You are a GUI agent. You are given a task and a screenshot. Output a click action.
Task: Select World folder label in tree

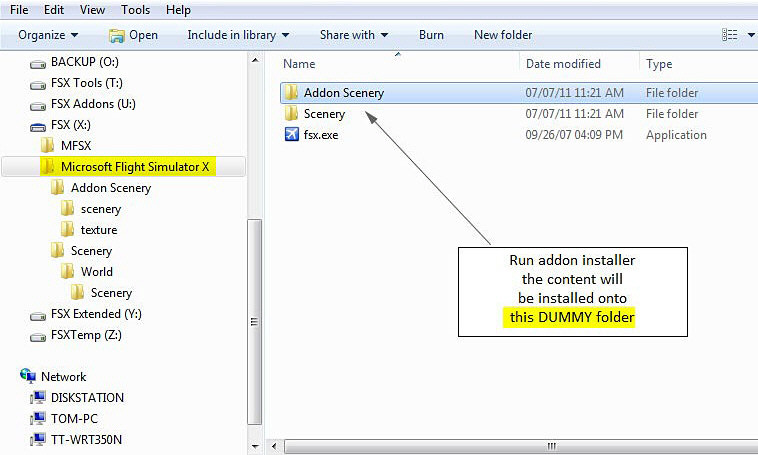pyautogui.click(x=97, y=272)
